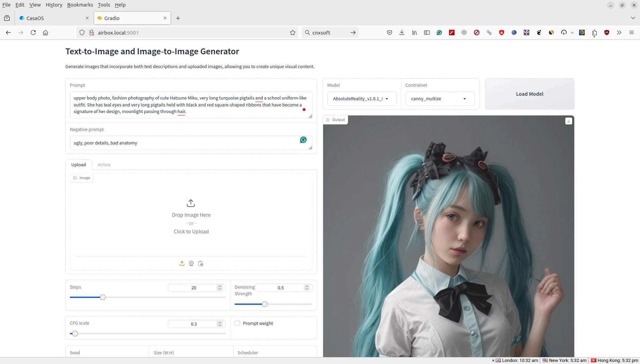The height and width of the screenshot is (364, 640).
Task: Open a new browser tab with plus
Action: (178, 18)
